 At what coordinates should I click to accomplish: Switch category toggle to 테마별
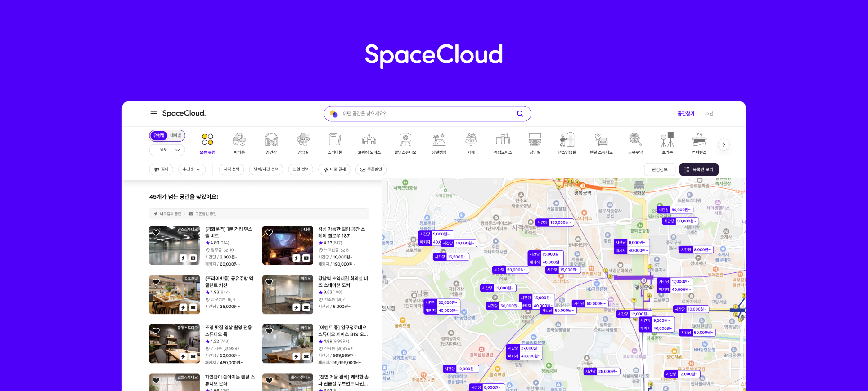175,135
